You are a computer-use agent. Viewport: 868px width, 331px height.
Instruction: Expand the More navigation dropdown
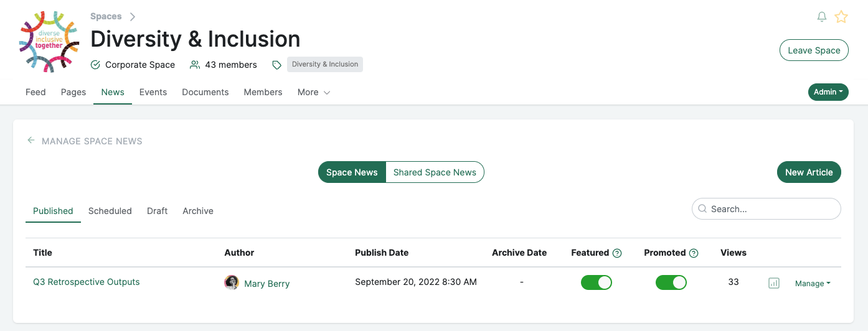(x=314, y=92)
